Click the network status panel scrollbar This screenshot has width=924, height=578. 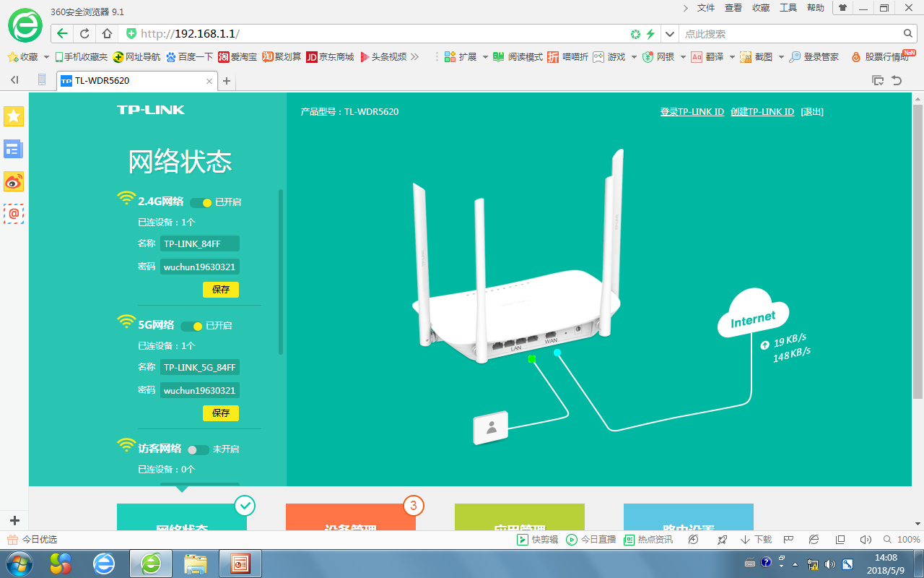[x=281, y=272]
